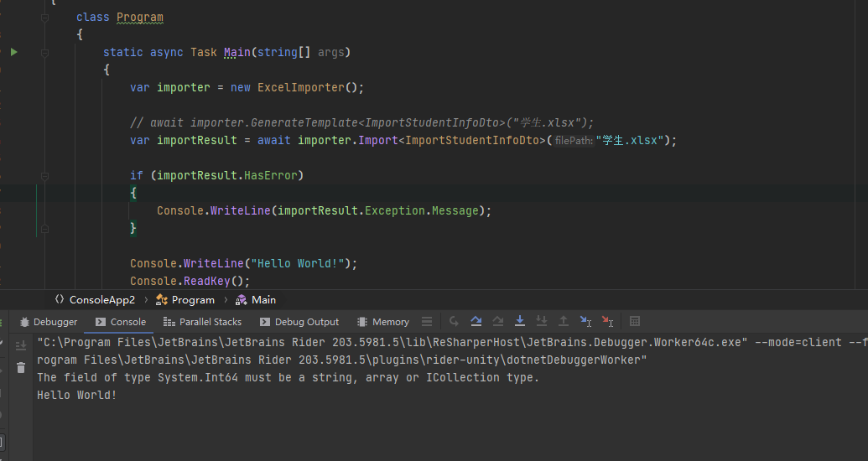Click the Smart Step Into icon
The width and height of the screenshot is (868, 461).
pyautogui.click(x=542, y=321)
